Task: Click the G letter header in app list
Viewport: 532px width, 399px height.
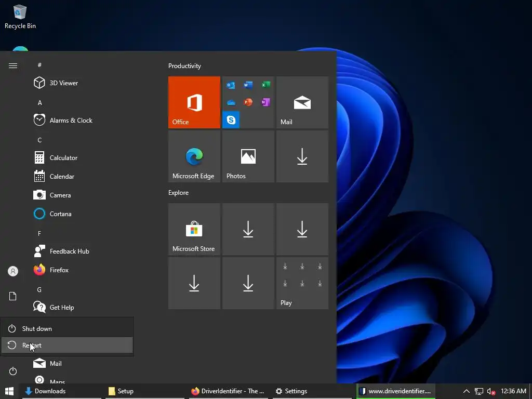Action: tap(39, 290)
